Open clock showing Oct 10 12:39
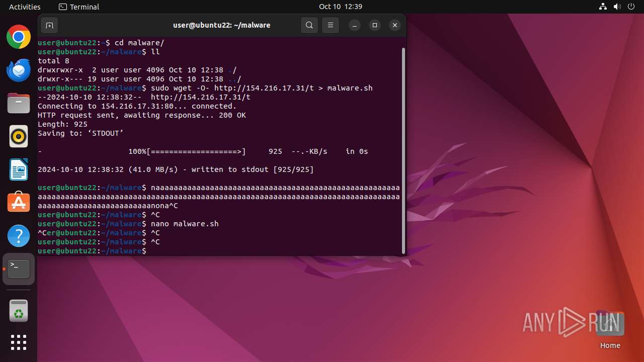This screenshot has width=644, height=362. pos(341,7)
